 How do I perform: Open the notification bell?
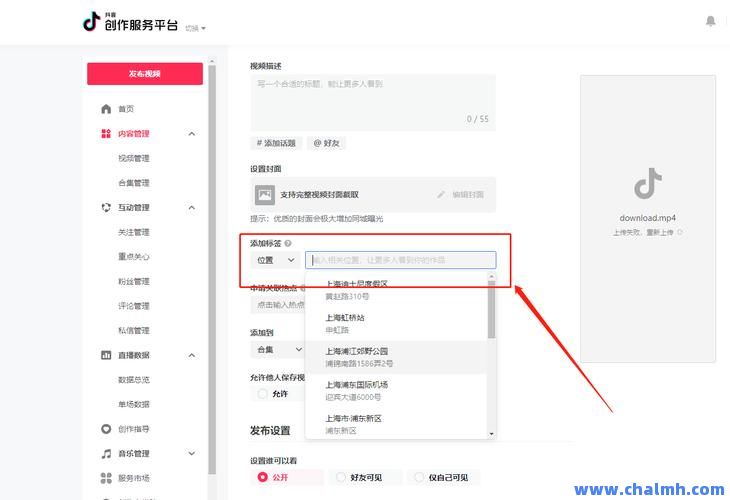click(710, 21)
